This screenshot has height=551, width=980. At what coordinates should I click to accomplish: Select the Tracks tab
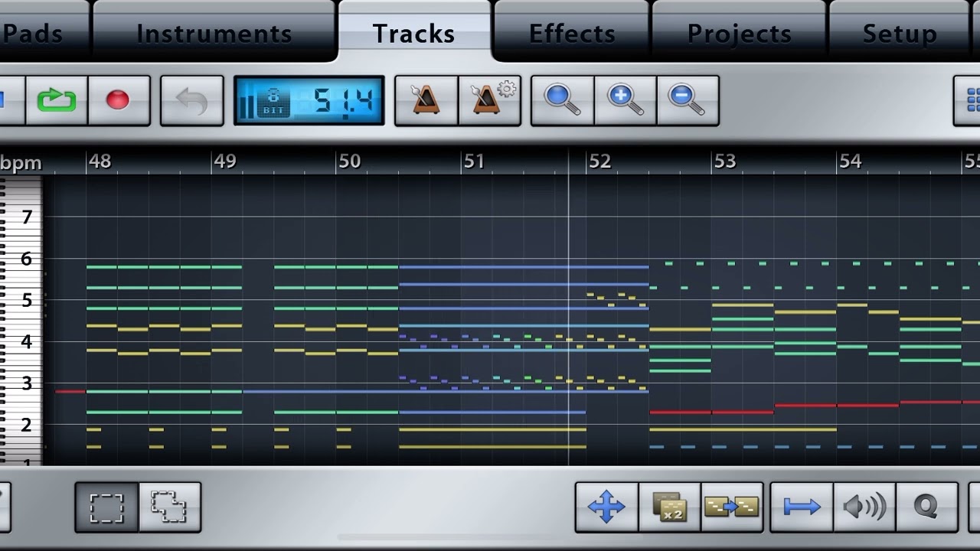click(x=414, y=34)
